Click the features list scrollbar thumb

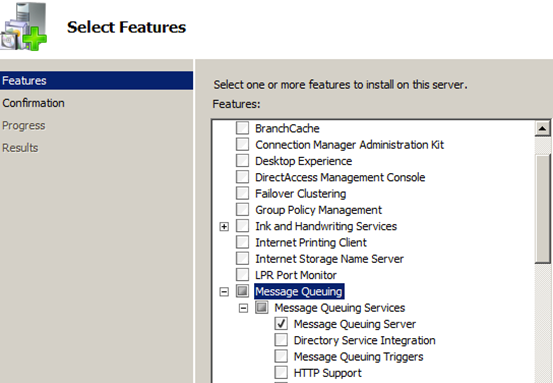pos(542,208)
